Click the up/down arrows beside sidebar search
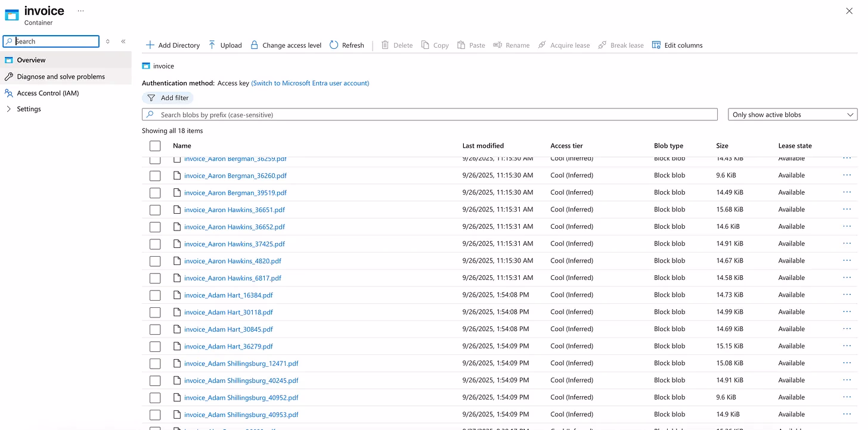Viewport: 868px width, 430px height. pyautogui.click(x=108, y=42)
